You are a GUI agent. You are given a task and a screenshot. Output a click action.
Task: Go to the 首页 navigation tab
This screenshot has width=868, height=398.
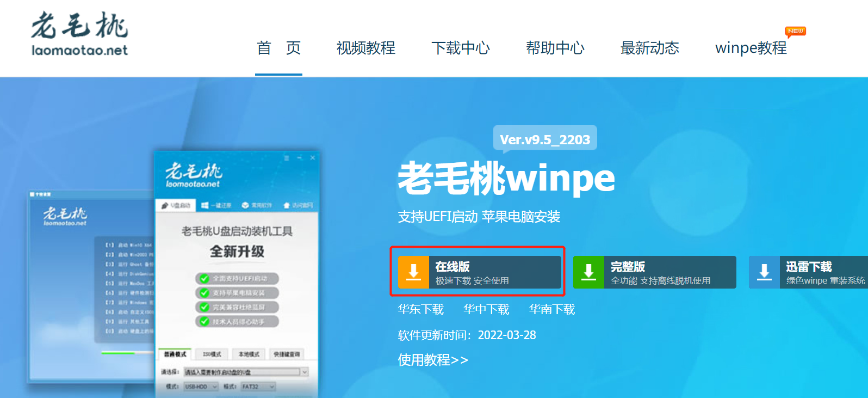[x=278, y=48]
